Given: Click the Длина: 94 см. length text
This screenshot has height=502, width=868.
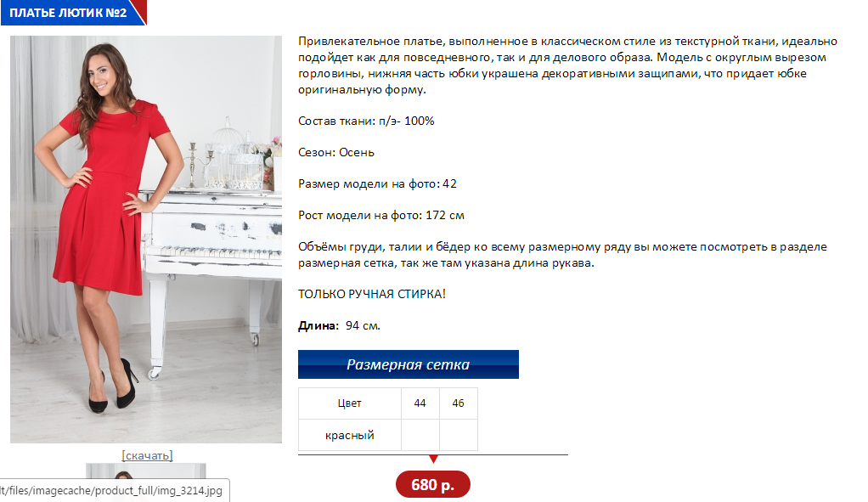Looking at the screenshot, I should point(339,325).
